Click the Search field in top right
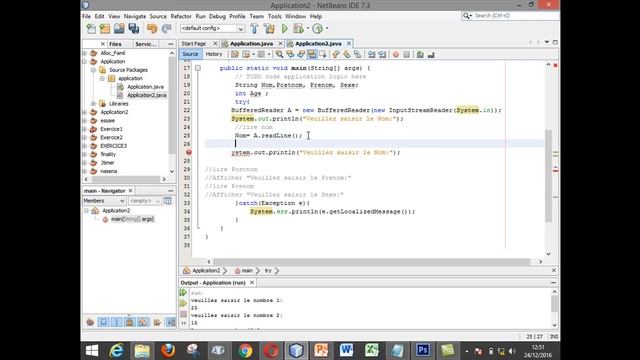The height and width of the screenshot is (360, 640). click(510, 16)
